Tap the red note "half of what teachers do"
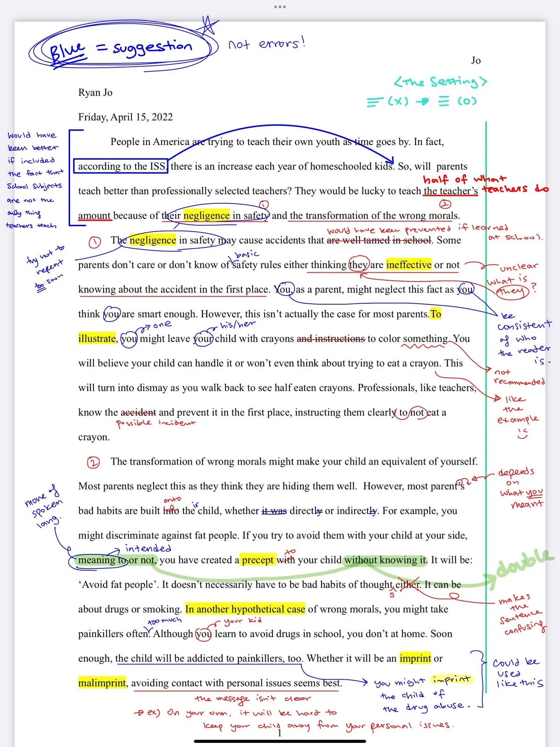560x747 pixels. [485, 184]
